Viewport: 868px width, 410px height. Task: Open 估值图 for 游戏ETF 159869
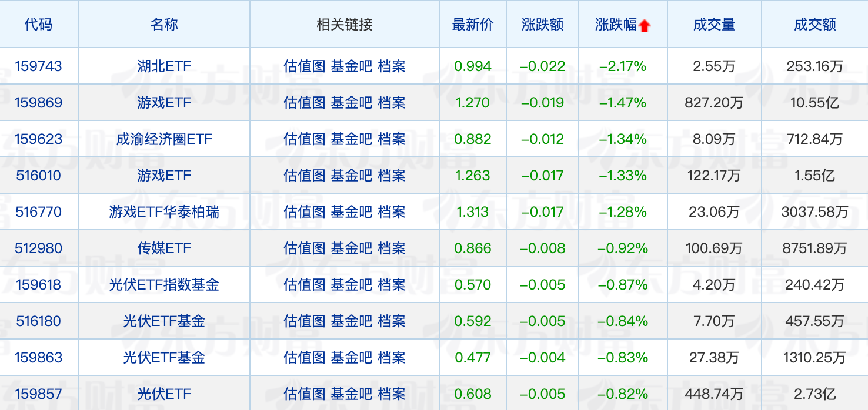[304, 103]
